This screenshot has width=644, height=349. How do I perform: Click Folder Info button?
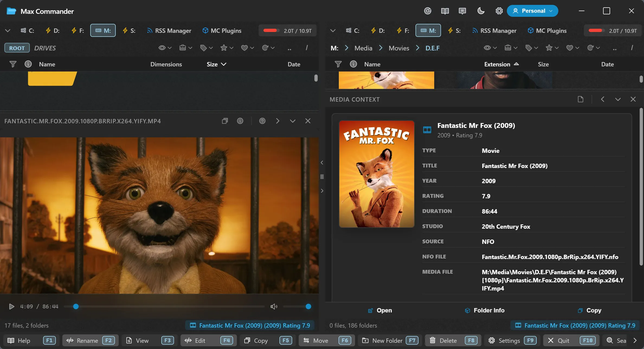pos(484,310)
